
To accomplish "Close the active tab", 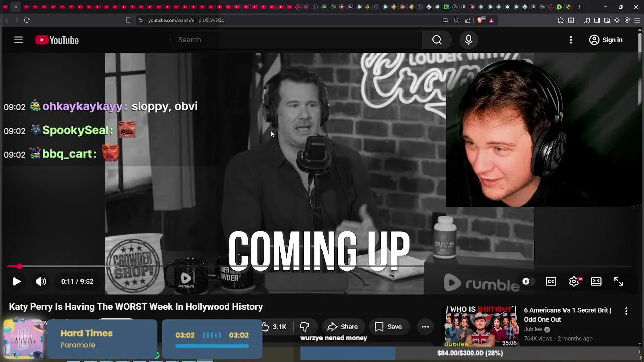I will [15, 7].
